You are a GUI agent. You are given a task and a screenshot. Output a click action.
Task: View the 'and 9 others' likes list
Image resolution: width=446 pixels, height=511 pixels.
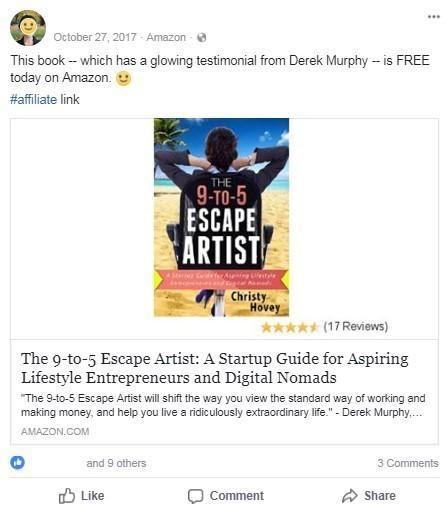[116, 463]
